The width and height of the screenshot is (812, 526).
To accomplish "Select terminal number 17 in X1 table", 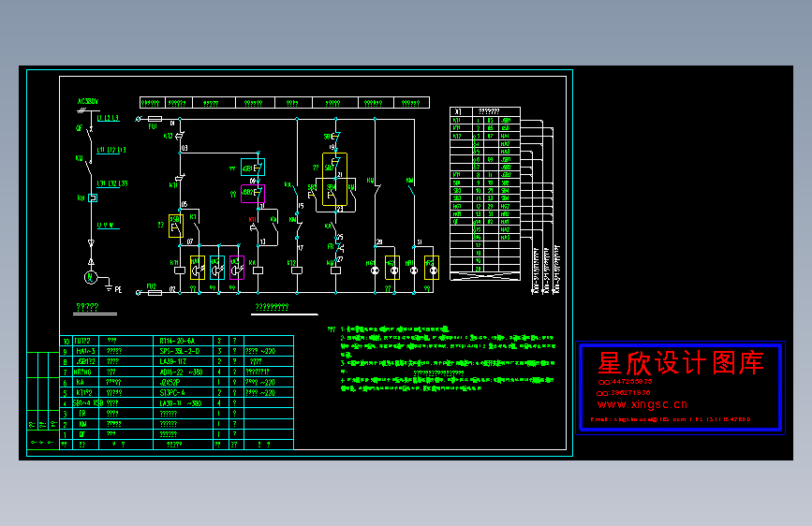I will (x=478, y=245).
